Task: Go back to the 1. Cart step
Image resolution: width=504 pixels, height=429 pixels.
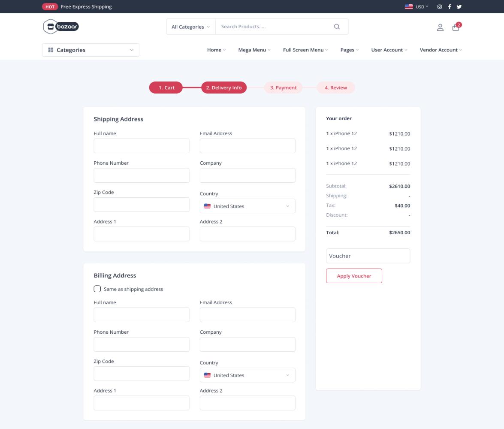Action: (x=166, y=88)
